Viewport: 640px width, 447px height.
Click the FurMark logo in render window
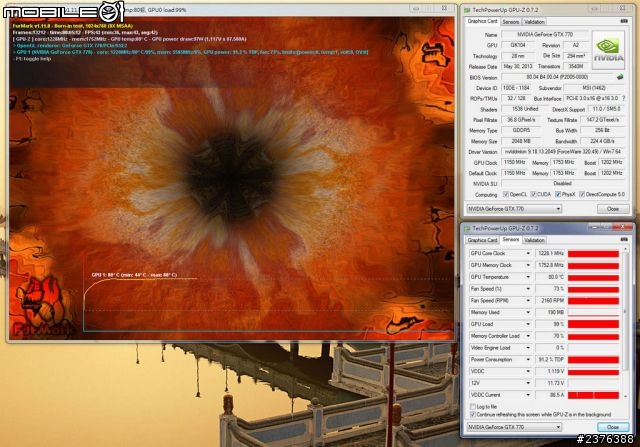point(42,305)
